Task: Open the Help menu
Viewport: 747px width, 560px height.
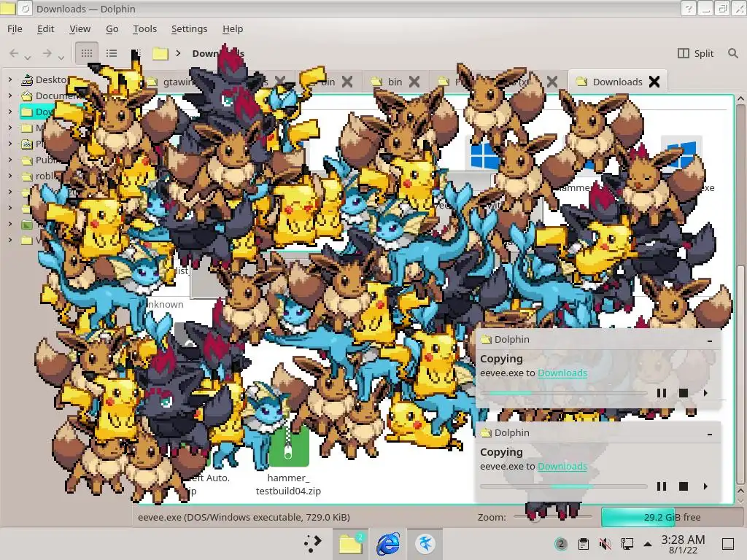Action: (233, 29)
